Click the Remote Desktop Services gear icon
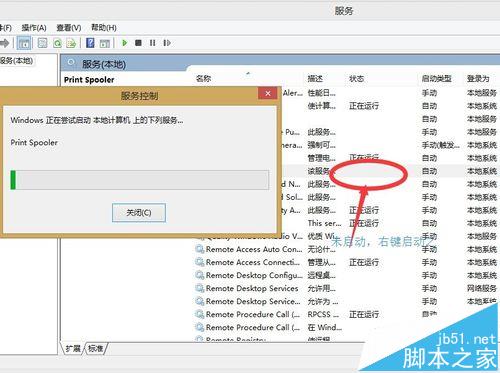Screen dimensions: 500x373 click(x=200, y=288)
